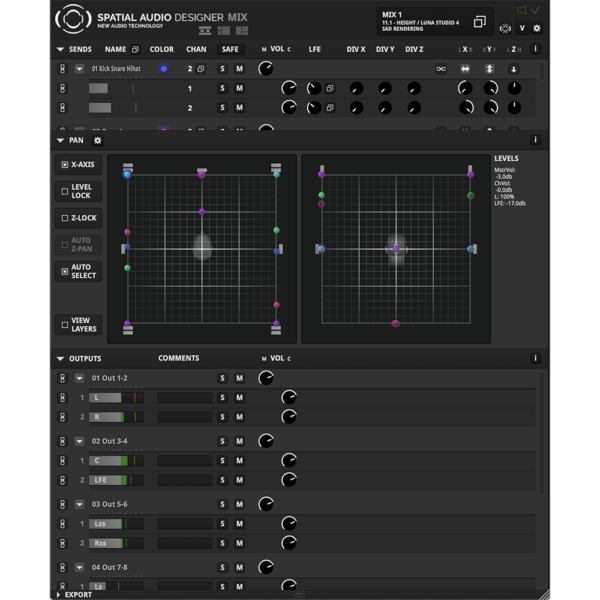Click the DIV X knob on send channel 1
Screen dimensions: 600x600
[356, 88]
